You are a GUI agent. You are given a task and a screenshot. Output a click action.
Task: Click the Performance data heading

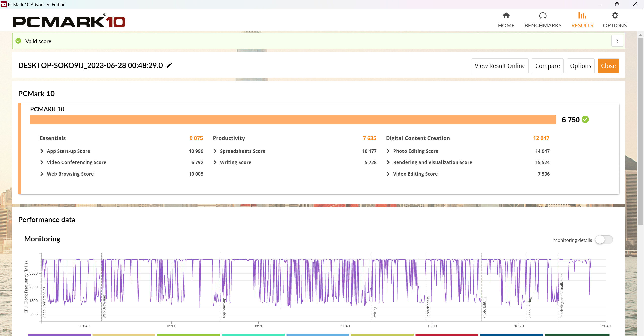coord(47,219)
